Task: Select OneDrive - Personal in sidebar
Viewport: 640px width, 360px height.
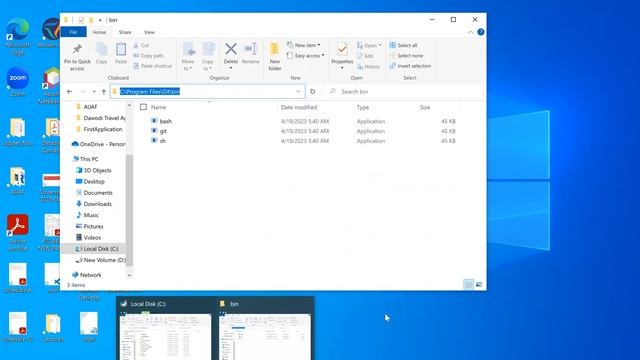Action: pyautogui.click(x=98, y=144)
